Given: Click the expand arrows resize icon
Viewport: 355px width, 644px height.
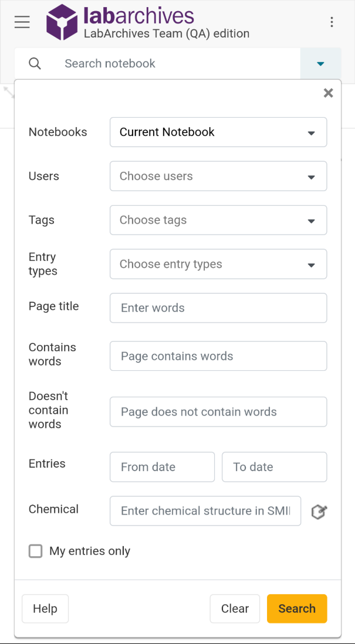Looking at the screenshot, I should coord(9,92).
